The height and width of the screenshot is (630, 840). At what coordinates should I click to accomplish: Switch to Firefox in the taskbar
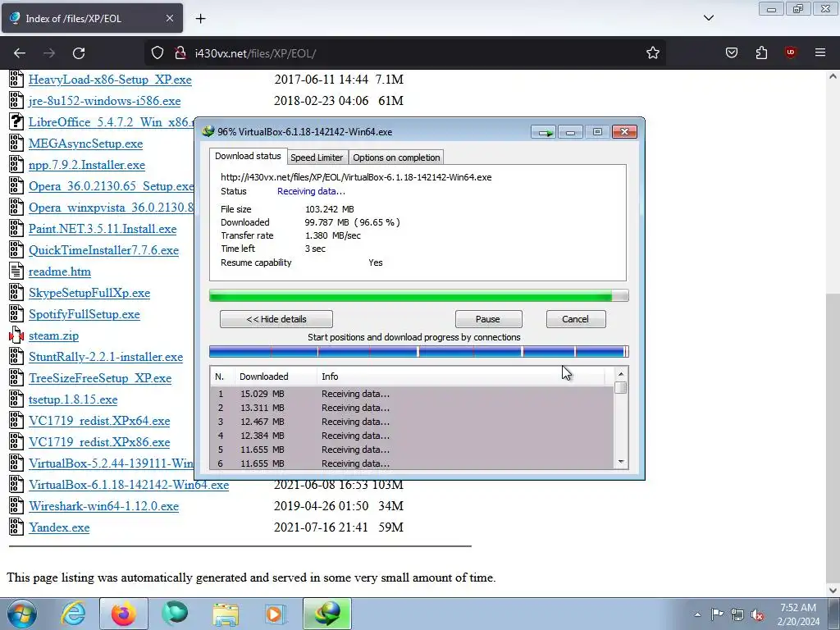124,614
